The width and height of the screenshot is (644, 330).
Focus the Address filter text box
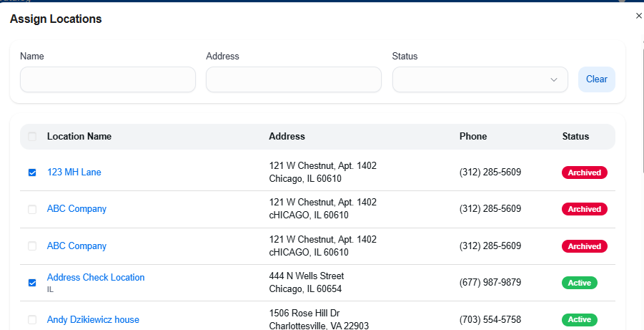[x=293, y=79]
